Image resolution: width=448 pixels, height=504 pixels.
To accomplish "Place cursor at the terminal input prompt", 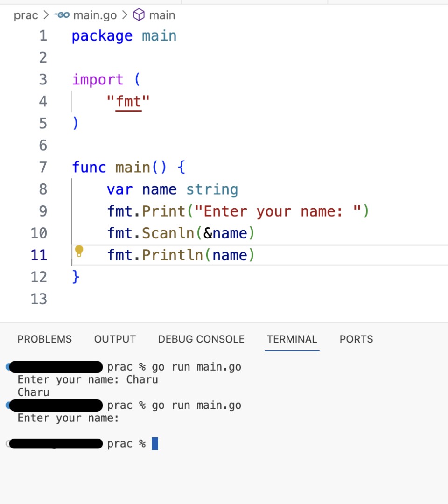I will pyautogui.click(x=155, y=443).
